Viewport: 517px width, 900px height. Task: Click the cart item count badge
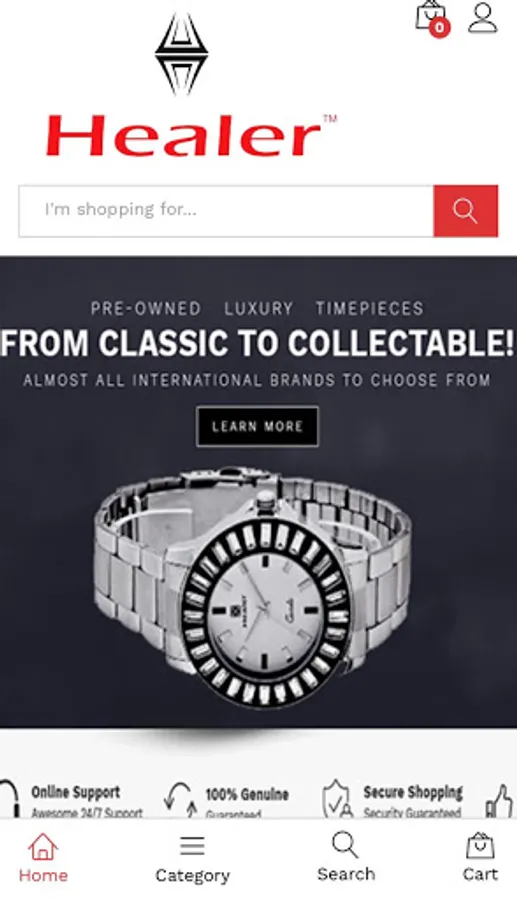(439, 27)
